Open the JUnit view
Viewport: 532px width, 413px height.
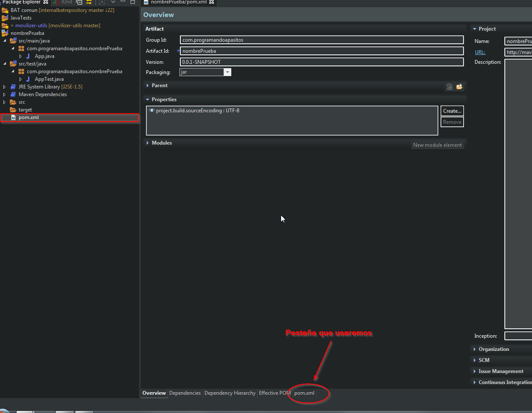click(x=64, y=2)
